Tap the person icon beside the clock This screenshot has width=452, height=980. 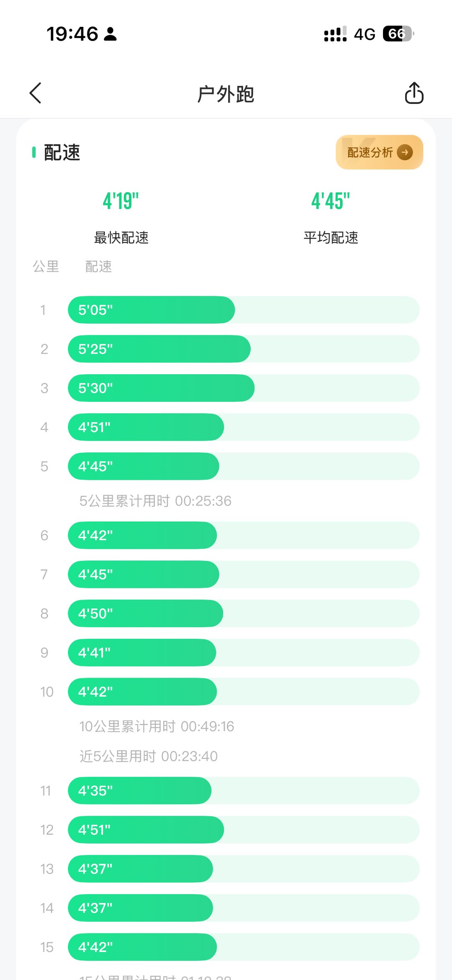coord(110,34)
